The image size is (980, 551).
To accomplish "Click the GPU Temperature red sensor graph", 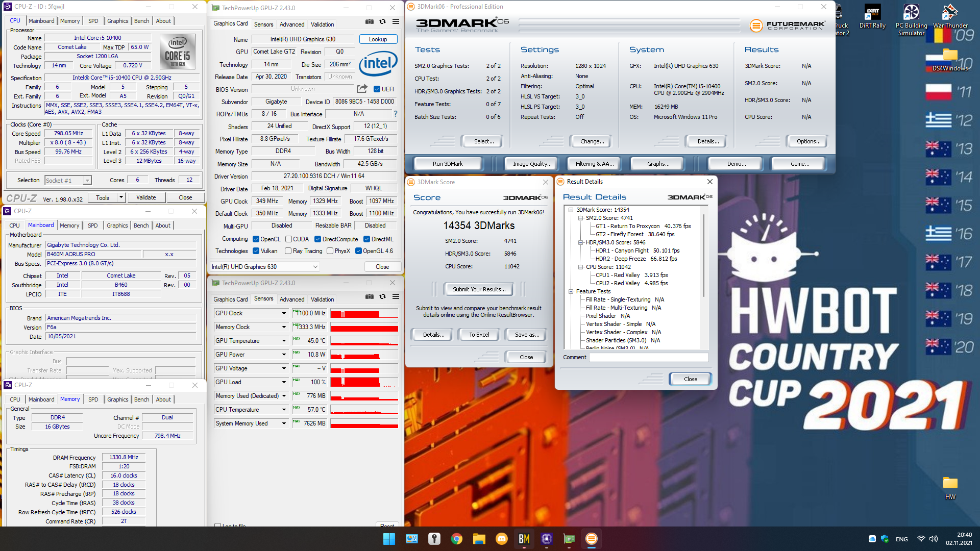I will coord(364,341).
